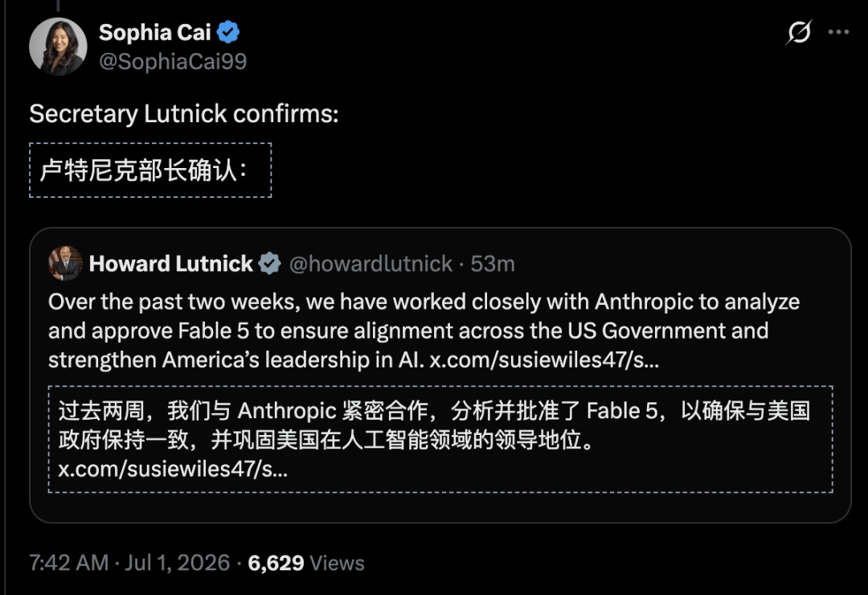The height and width of the screenshot is (595, 868).
Task: Click the vertical thread line above the avatar
Action: 58,6
